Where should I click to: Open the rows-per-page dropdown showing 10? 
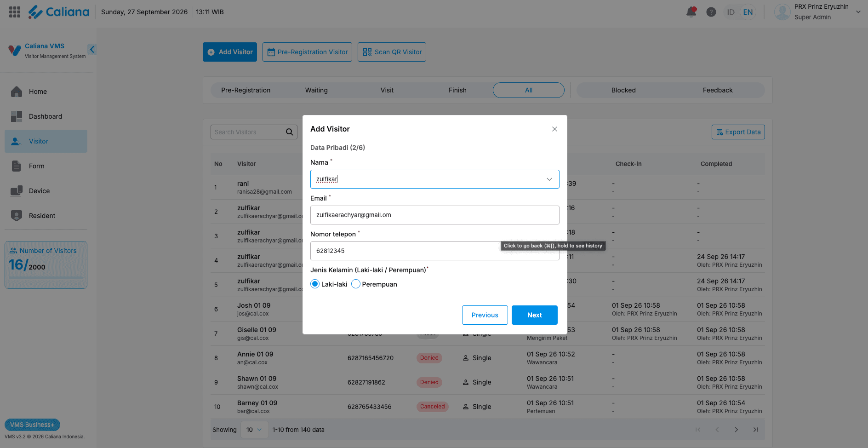[254, 430]
